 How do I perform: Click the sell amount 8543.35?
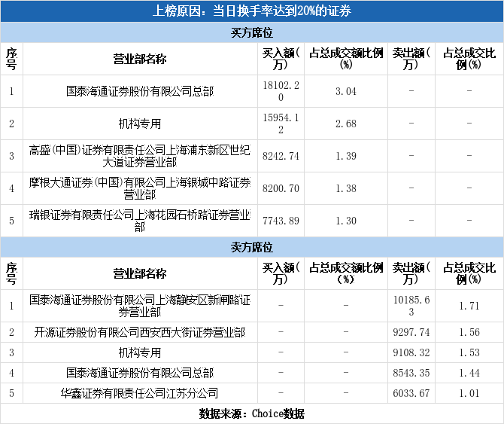click(x=411, y=373)
